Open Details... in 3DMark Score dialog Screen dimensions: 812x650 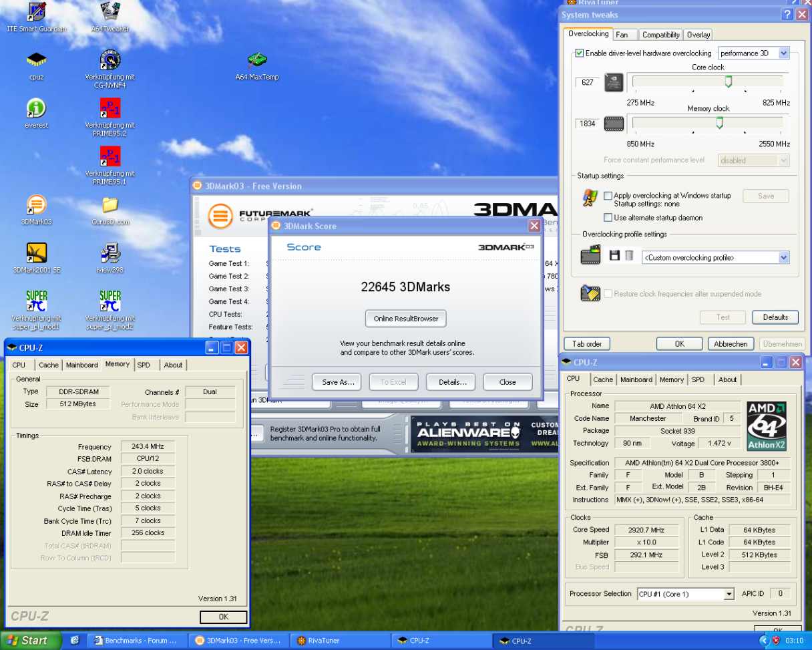coord(451,382)
